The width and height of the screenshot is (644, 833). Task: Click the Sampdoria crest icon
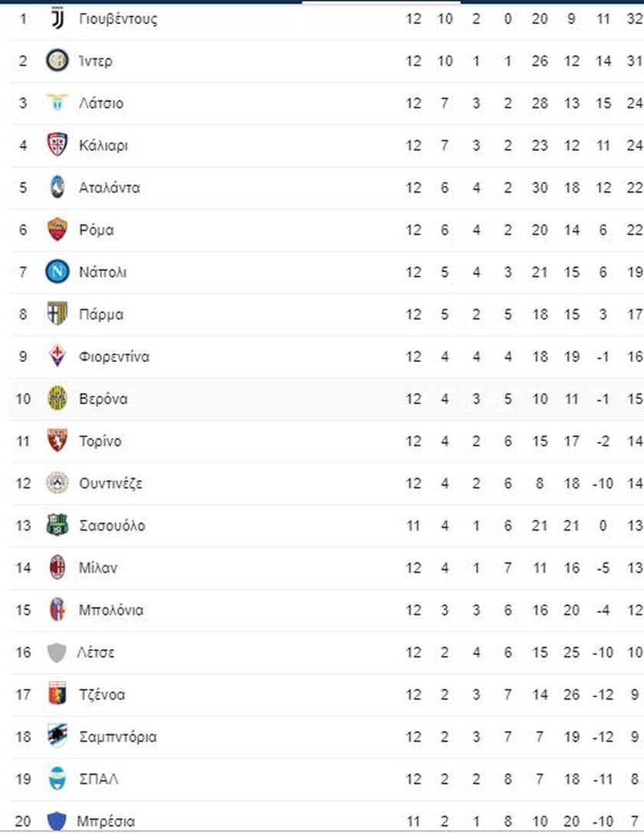coord(58,736)
